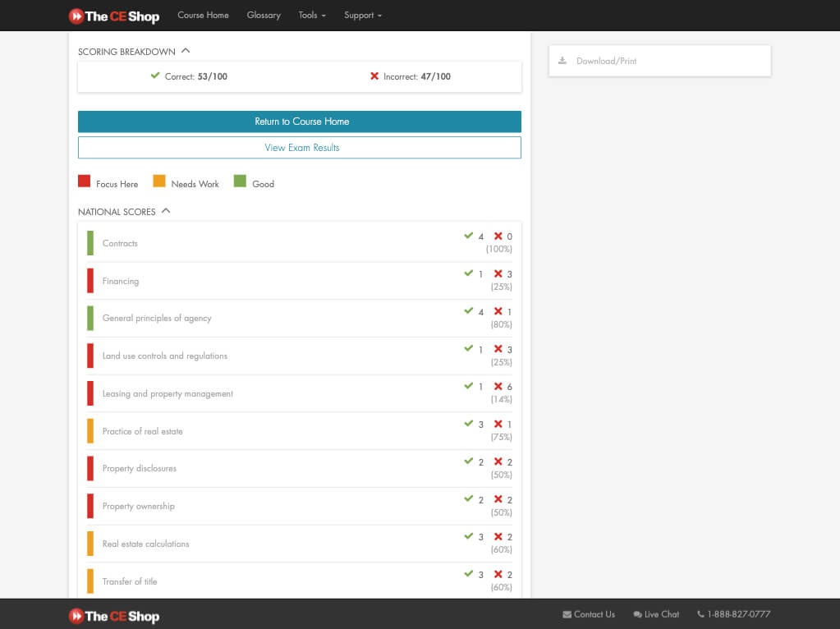840x629 pixels.
Task: Click red X in Practice of real estate row
Action: pyautogui.click(x=498, y=424)
